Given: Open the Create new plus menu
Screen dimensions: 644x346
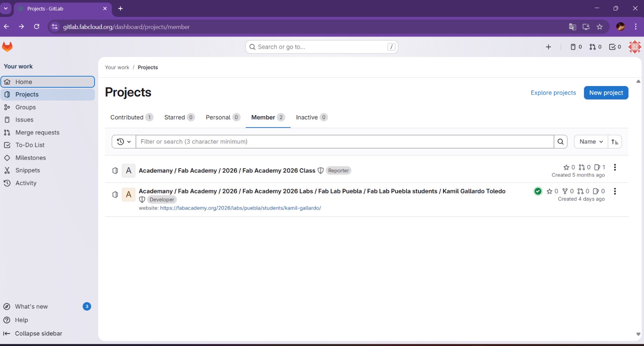Looking at the screenshot, I should point(548,47).
